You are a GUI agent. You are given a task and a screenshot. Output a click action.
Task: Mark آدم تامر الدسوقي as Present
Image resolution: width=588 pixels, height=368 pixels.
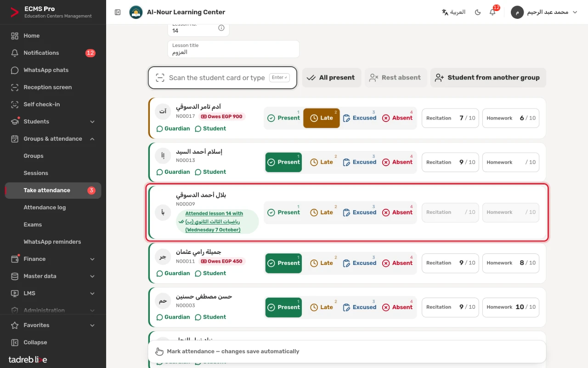(283, 118)
